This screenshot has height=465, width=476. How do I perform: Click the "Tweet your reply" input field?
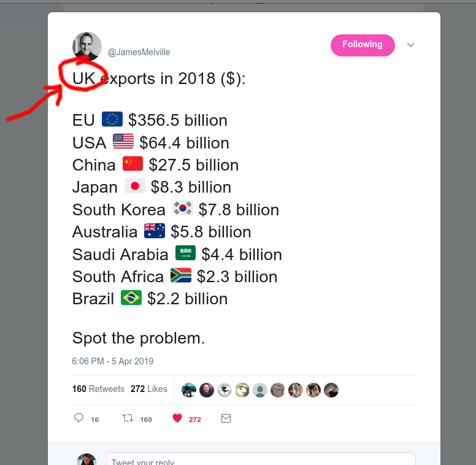click(x=261, y=461)
